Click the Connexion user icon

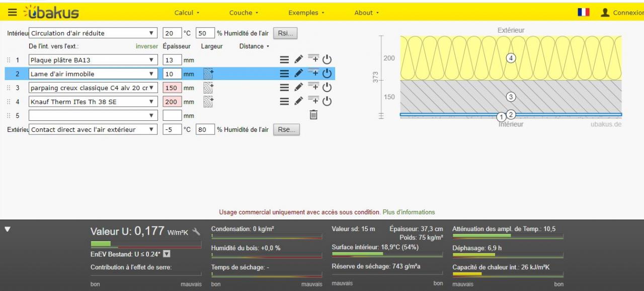pos(606,12)
